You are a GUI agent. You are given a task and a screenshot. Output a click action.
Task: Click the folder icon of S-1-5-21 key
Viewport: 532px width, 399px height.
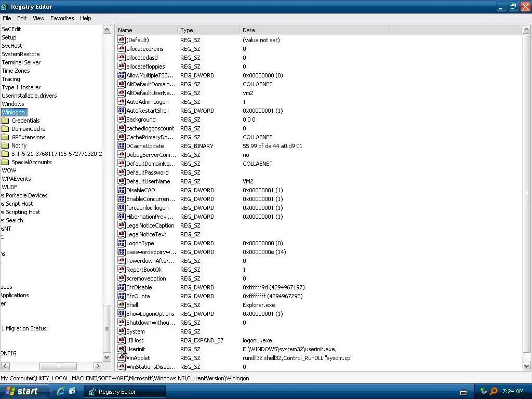point(5,154)
